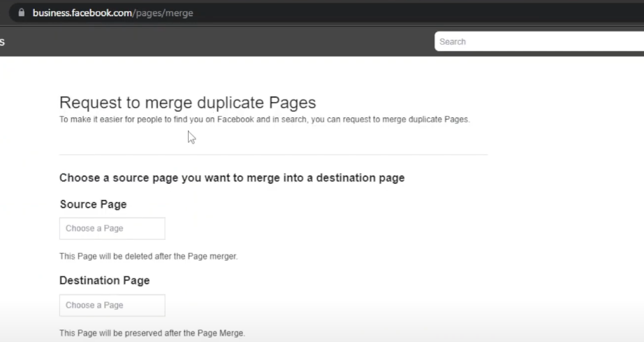Click 'Choose a source page' subheading
This screenshot has width=644, height=342.
click(232, 178)
